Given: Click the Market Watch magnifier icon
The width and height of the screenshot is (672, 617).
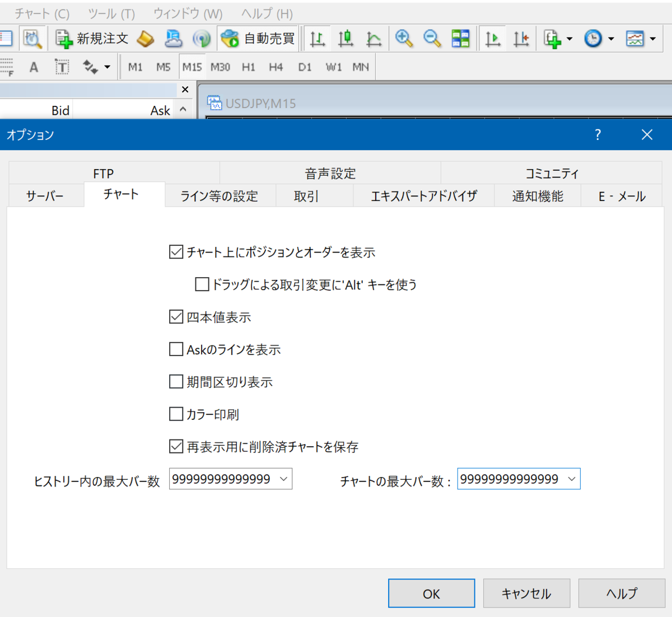Looking at the screenshot, I should (x=32, y=39).
